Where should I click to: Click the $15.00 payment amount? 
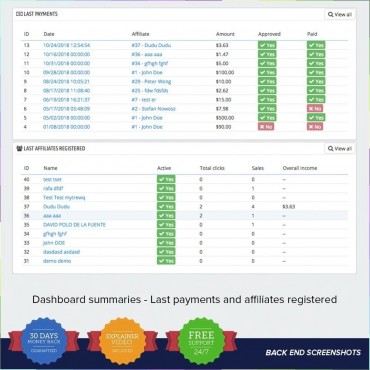coord(223,100)
